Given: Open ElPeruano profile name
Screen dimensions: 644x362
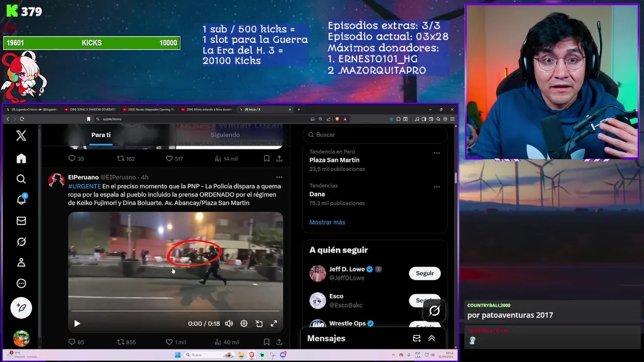Looking at the screenshot, I should click(x=83, y=177).
